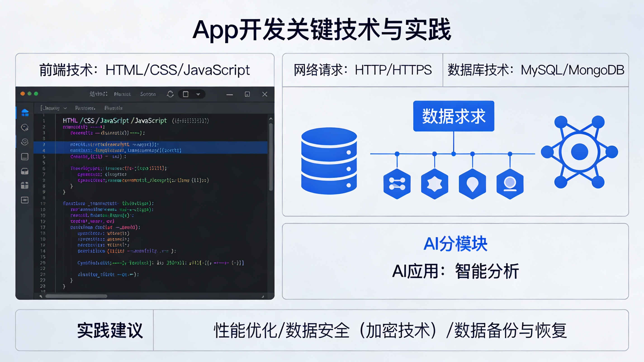Select the archive icon at the sidebar bottom
This screenshot has width=644, height=362.
click(x=25, y=200)
